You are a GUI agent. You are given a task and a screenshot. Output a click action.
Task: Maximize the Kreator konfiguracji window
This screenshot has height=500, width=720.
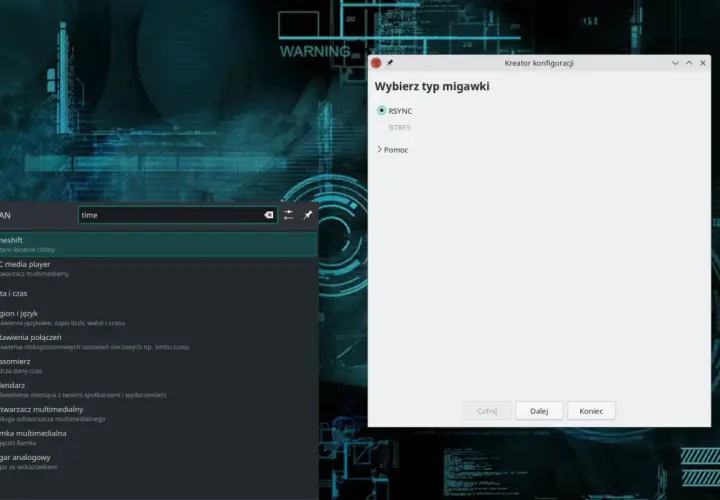(x=689, y=63)
